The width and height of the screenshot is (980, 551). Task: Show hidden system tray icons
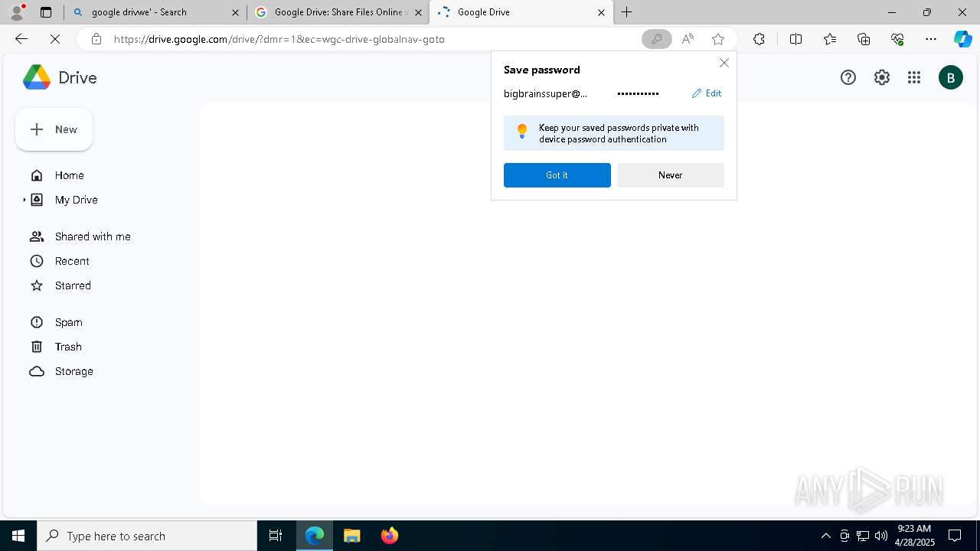825,536
